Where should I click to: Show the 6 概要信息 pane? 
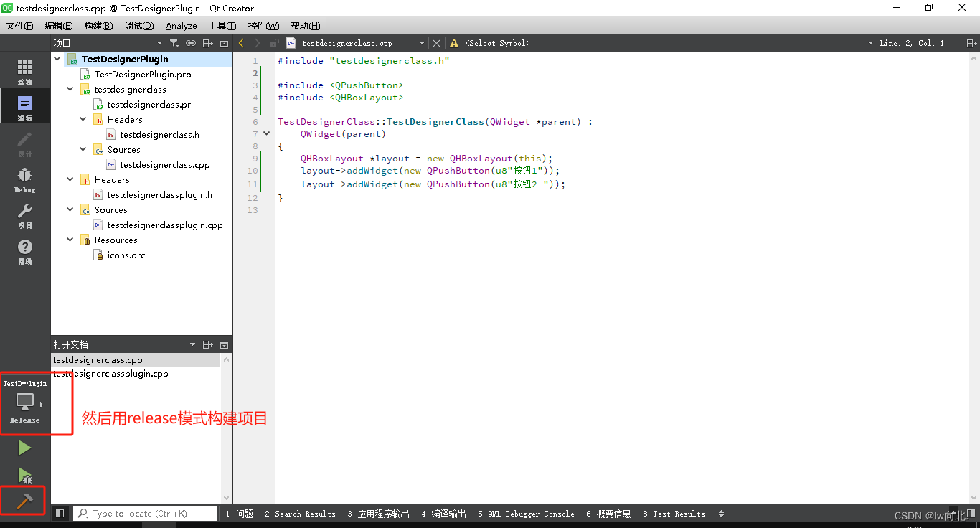608,514
